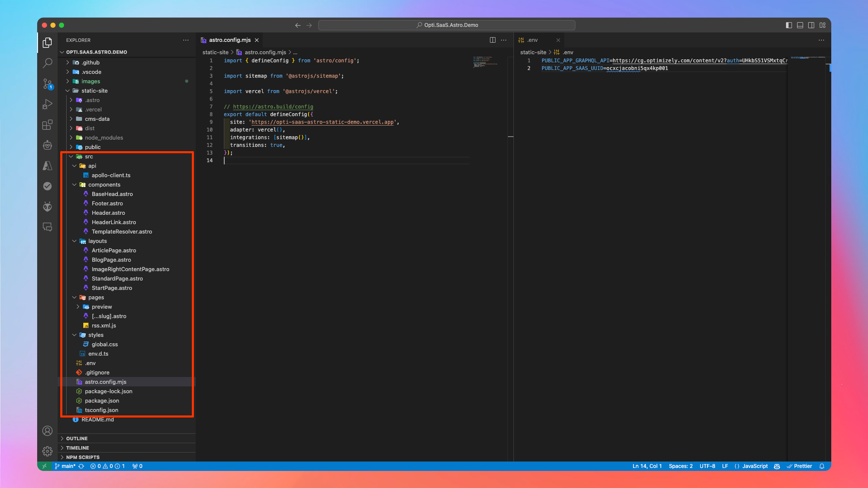
Task: Open the Extensions view
Action: click(x=47, y=125)
